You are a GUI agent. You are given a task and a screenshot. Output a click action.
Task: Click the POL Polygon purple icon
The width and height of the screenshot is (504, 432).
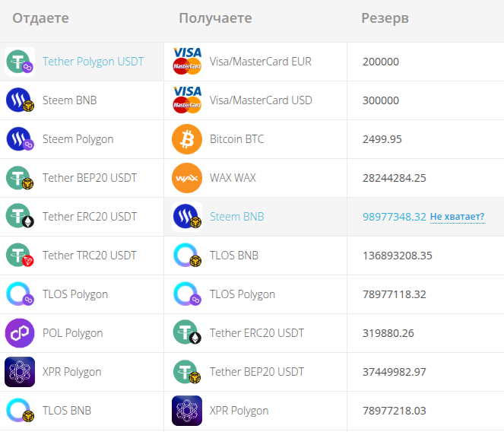click(20, 333)
